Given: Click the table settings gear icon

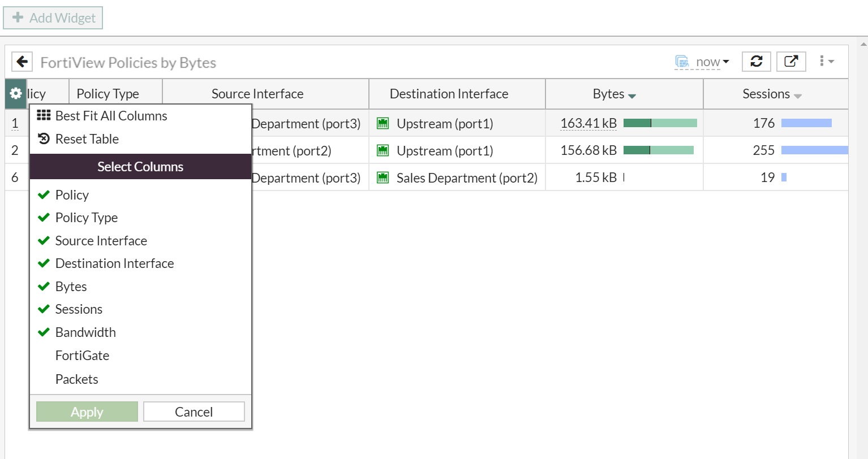Looking at the screenshot, I should tap(16, 94).
